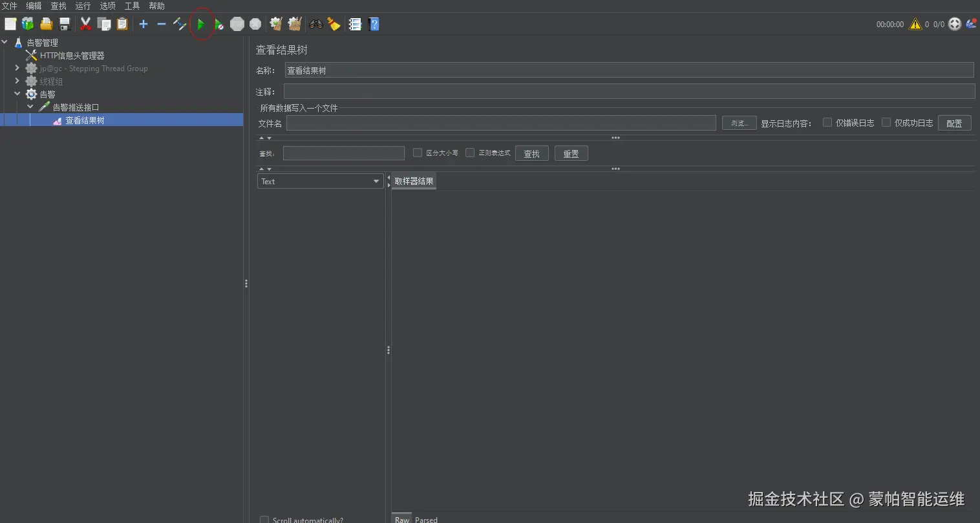Screen dimensions: 980x523
Task: Open the 工具 menu
Action: pyautogui.click(x=132, y=6)
